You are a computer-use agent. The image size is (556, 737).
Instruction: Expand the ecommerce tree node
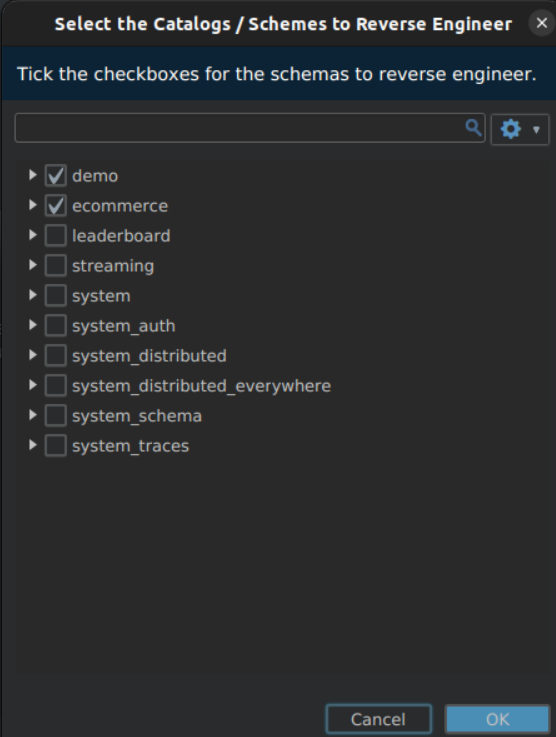click(x=32, y=205)
